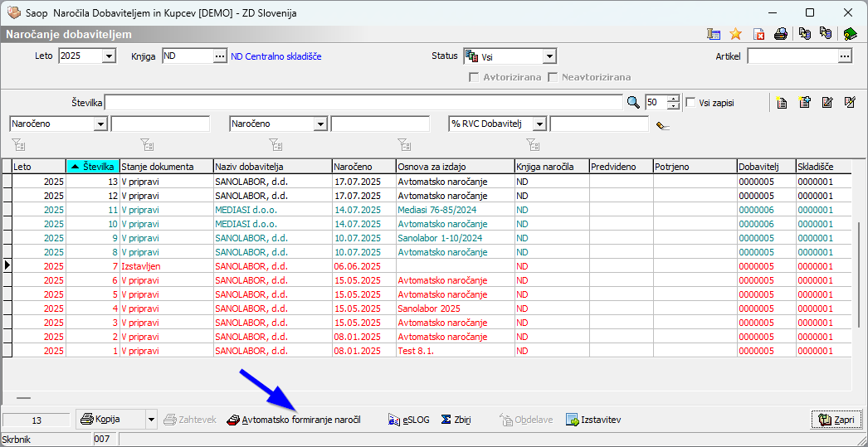
Task: Click the database import icon
Action: tap(826, 34)
